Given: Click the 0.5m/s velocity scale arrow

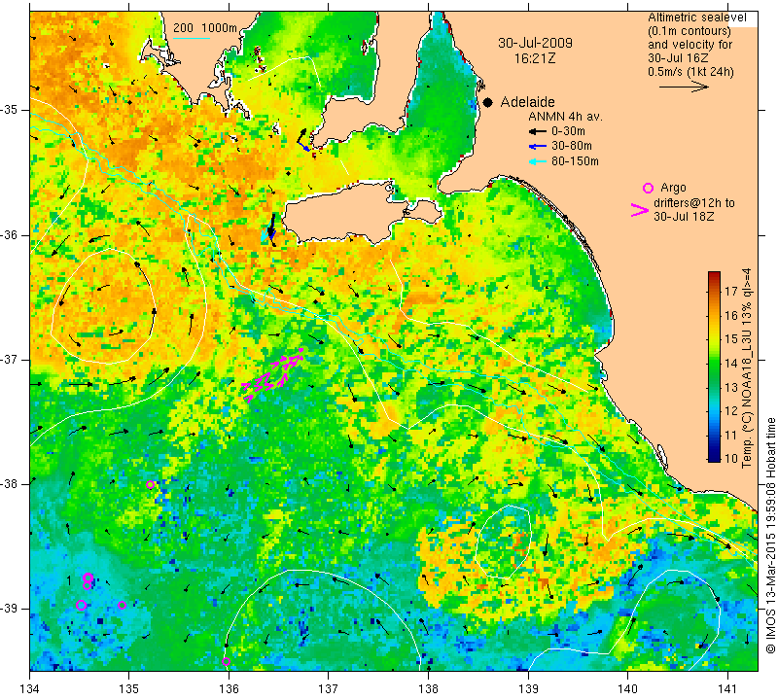Looking at the screenshot, I should [x=684, y=87].
